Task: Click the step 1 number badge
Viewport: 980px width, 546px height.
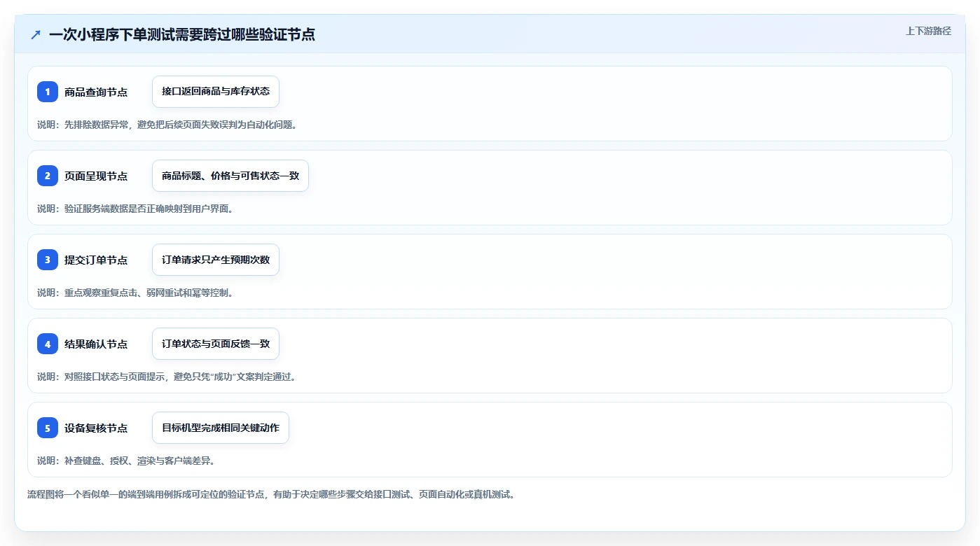Action: [x=48, y=92]
